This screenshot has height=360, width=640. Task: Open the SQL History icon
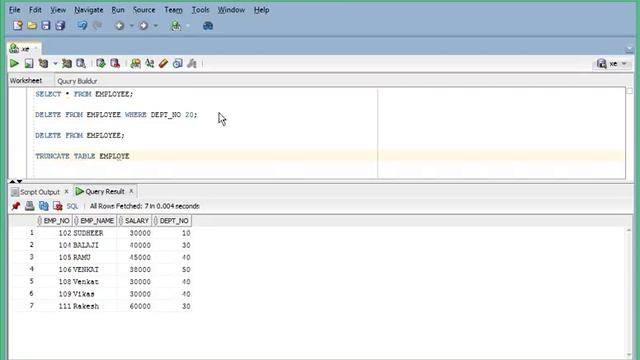coord(178,63)
